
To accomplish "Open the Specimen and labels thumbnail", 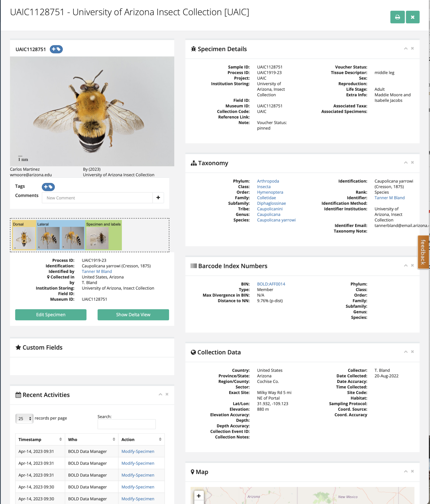I will tap(97, 238).
